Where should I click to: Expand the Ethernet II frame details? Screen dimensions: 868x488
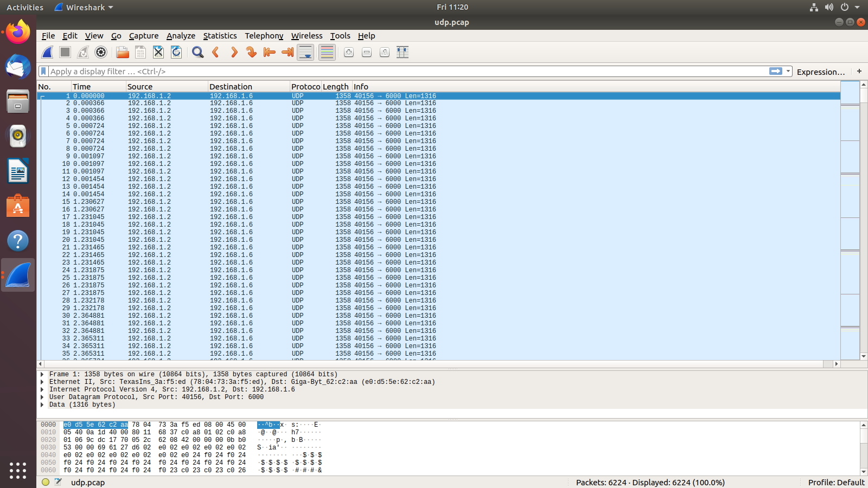pos(42,382)
